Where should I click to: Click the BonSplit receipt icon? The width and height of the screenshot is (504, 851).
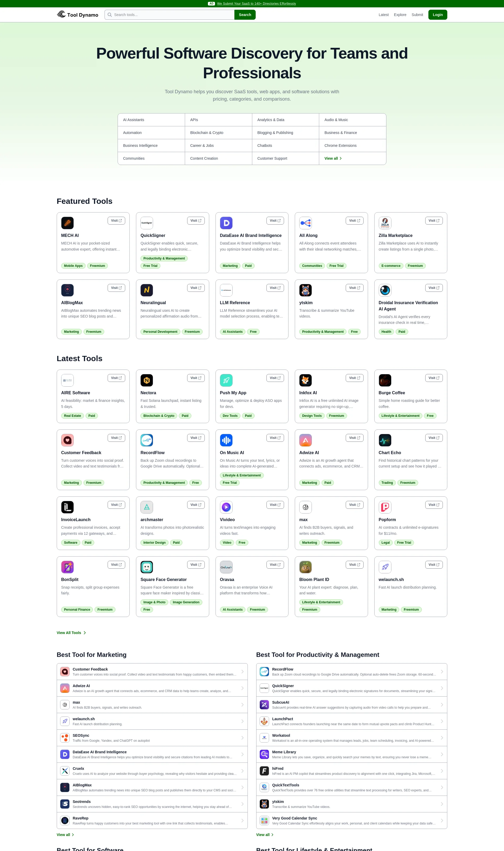67,567
